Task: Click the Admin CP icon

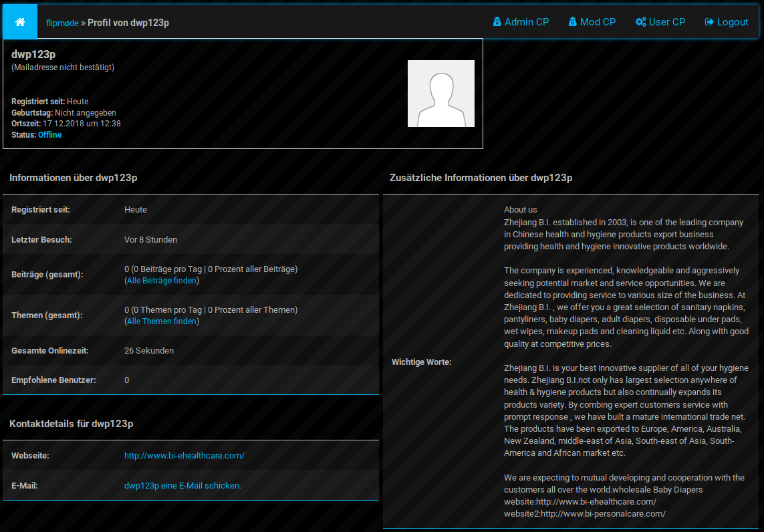Action: pyautogui.click(x=497, y=22)
